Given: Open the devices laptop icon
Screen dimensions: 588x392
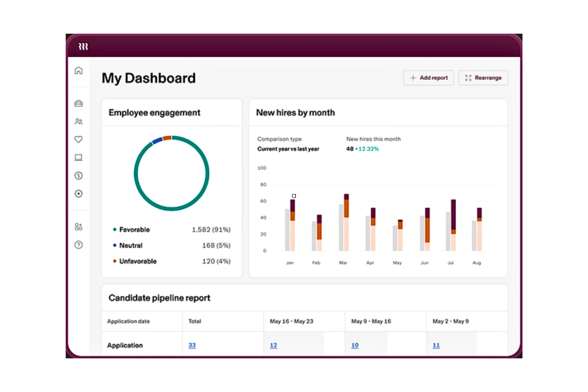Looking at the screenshot, I should (78, 158).
